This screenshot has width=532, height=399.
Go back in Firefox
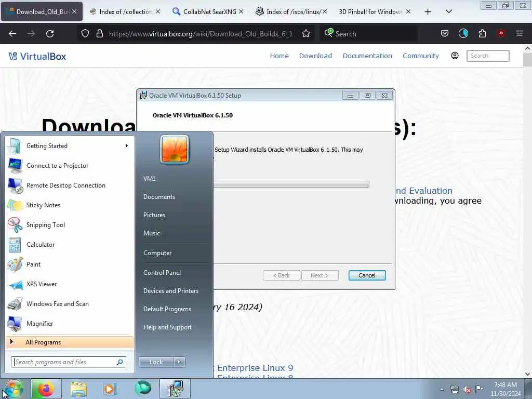[12, 34]
